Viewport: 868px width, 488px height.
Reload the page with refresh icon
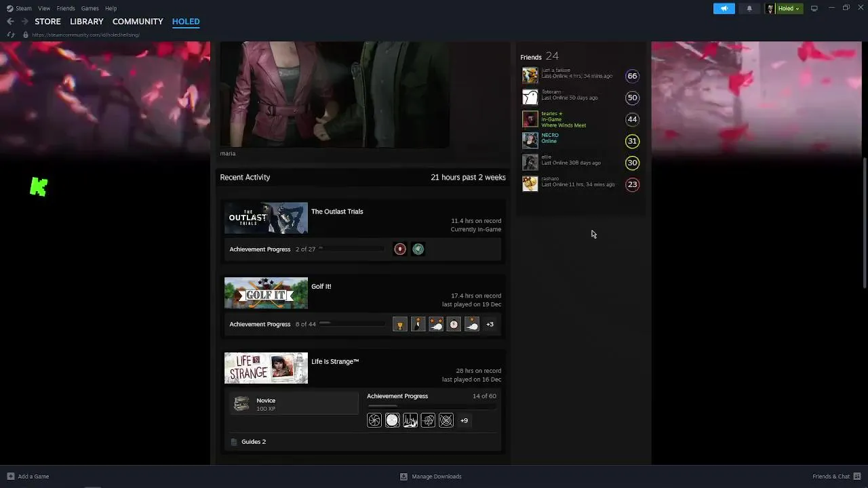tap(10, 35)
